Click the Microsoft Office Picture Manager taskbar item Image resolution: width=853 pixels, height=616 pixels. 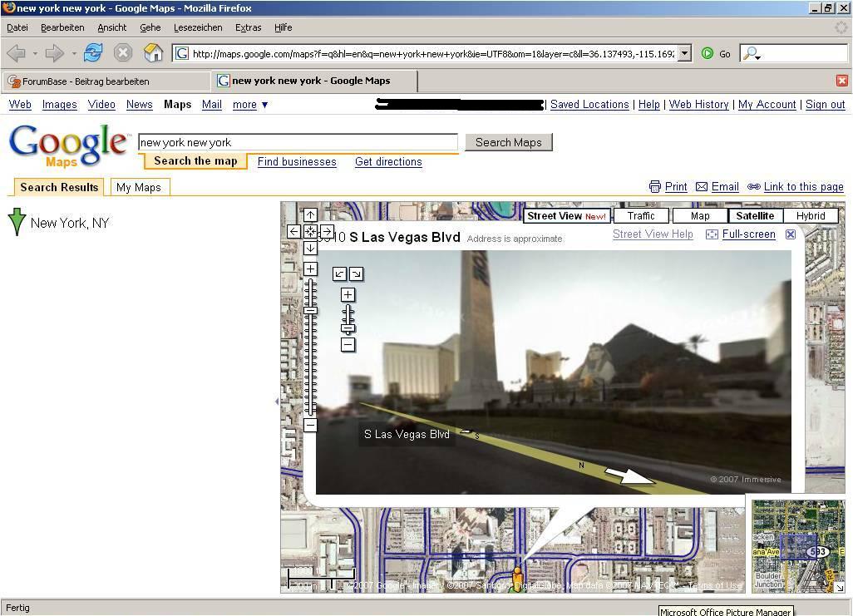point(726,611)
